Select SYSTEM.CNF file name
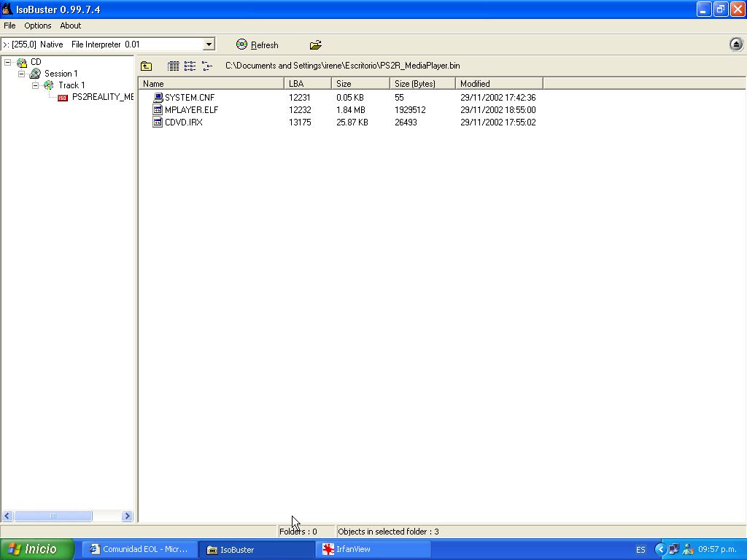 coord(190,98)
